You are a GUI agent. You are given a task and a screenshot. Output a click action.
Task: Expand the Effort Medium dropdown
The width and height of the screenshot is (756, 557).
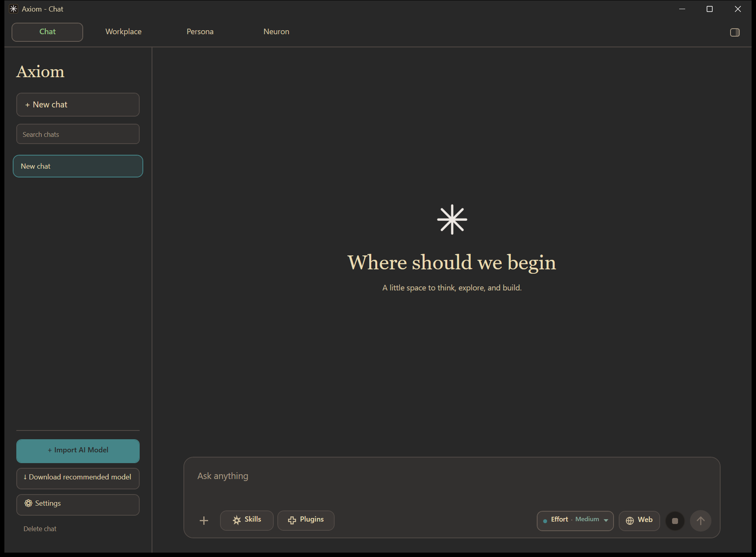[575, 520]
